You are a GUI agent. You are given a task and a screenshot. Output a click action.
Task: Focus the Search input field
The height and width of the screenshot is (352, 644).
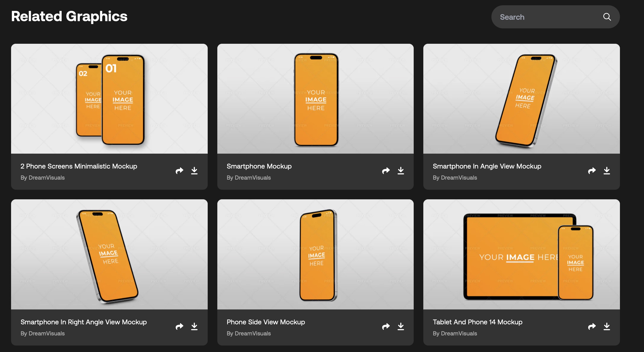coord(545,17)
